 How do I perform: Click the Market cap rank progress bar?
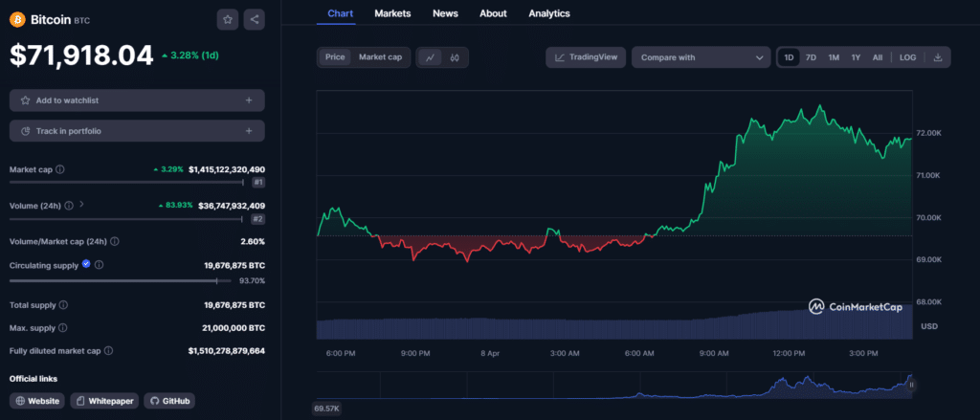(x=126, y=183)
